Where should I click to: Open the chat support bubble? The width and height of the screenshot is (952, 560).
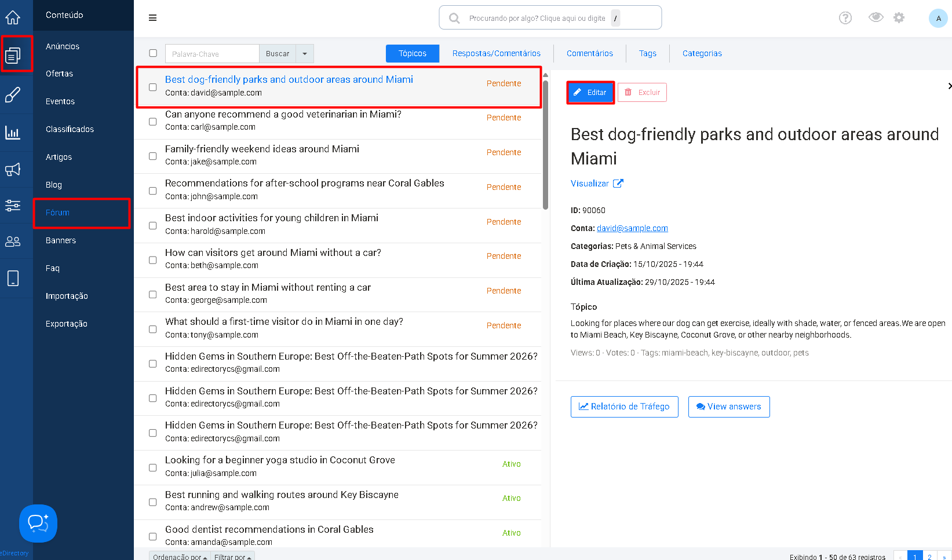tap(38, 524)
